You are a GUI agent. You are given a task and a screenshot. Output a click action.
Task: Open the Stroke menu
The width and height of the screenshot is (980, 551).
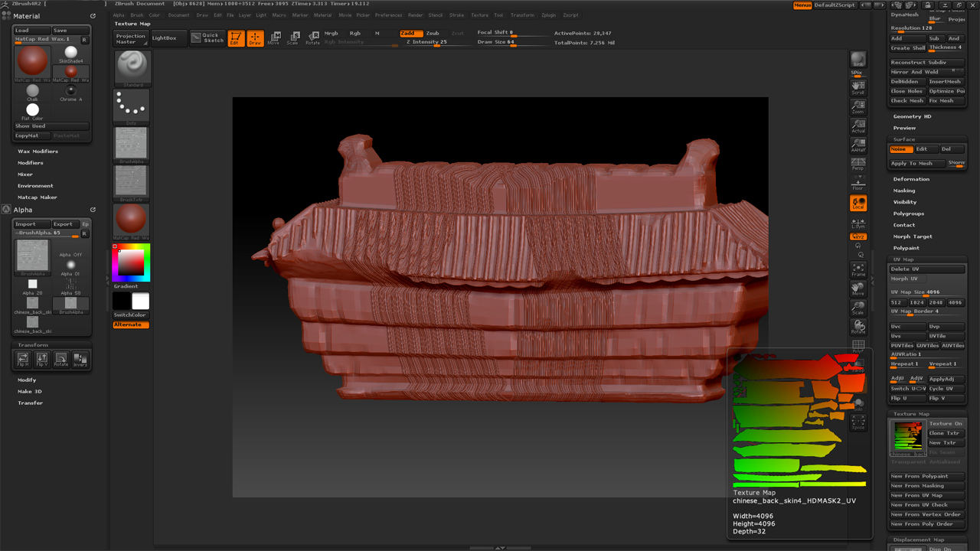pyautogui.click(x=456, y=15)
